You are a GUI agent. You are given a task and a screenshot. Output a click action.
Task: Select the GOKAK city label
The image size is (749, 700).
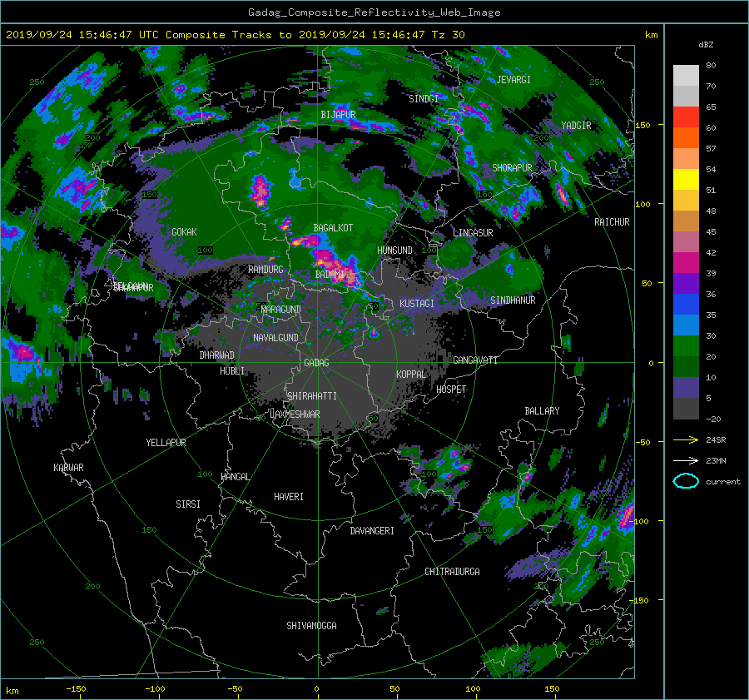[x=184, y=231]
